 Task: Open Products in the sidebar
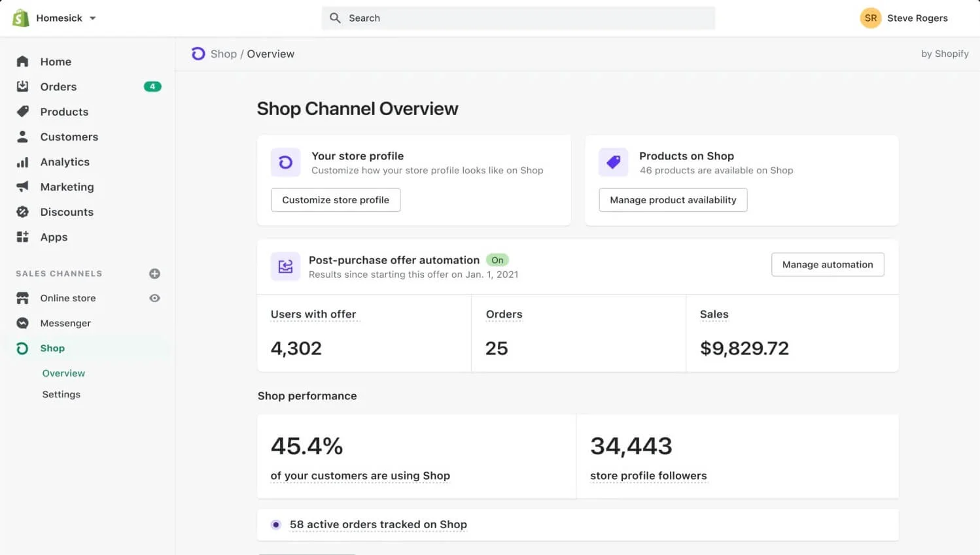64,112
